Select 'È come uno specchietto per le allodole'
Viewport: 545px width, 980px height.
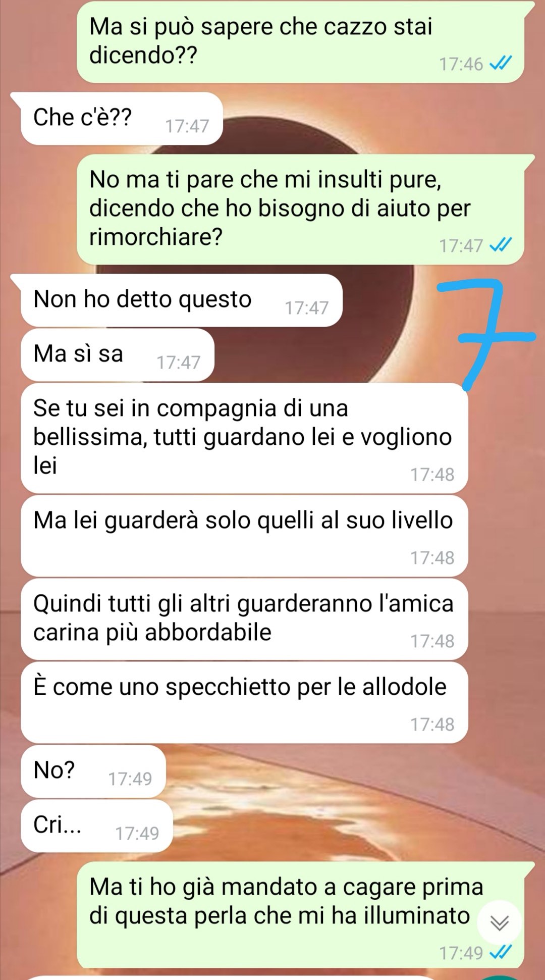(x=244, y=702)
